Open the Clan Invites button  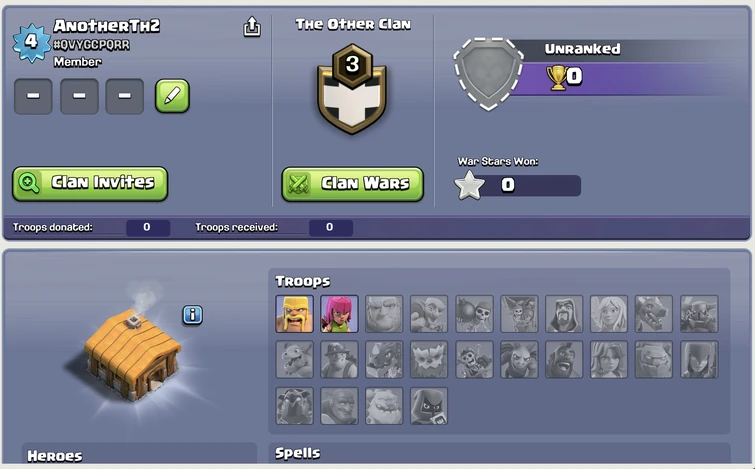(x=90, y=183)
